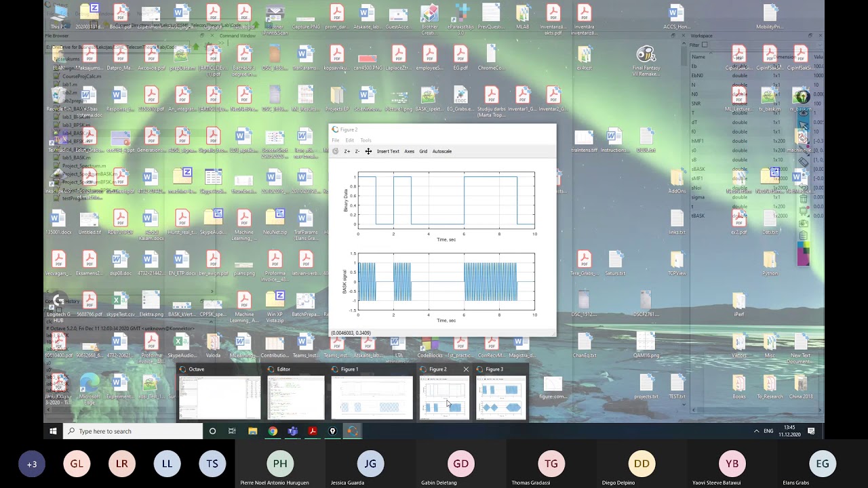Show hidden tray icons chevron
This screenshot has width=868, height=488.
[757, 431]
